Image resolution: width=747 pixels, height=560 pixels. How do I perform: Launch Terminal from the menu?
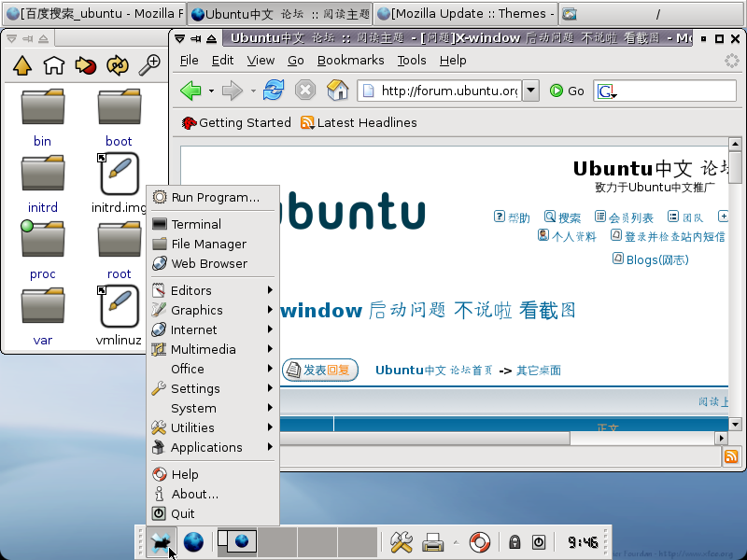[x=213, y=224]
